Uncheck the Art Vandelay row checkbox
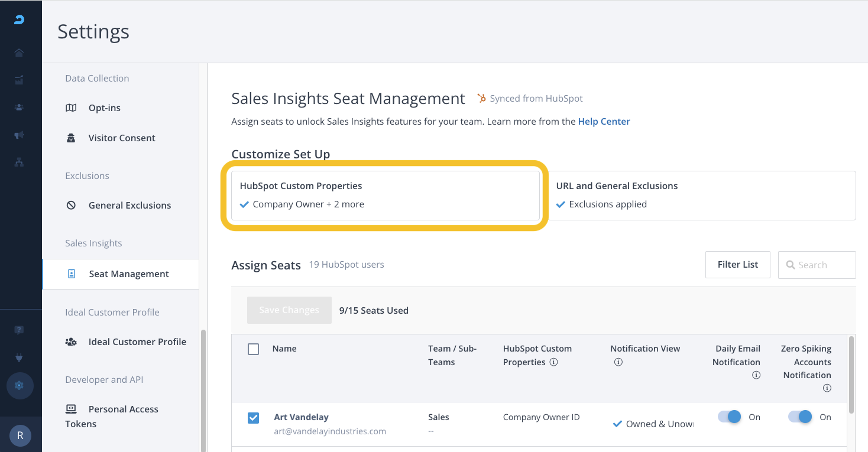This screenshot has height=452, width=868. 253,418
